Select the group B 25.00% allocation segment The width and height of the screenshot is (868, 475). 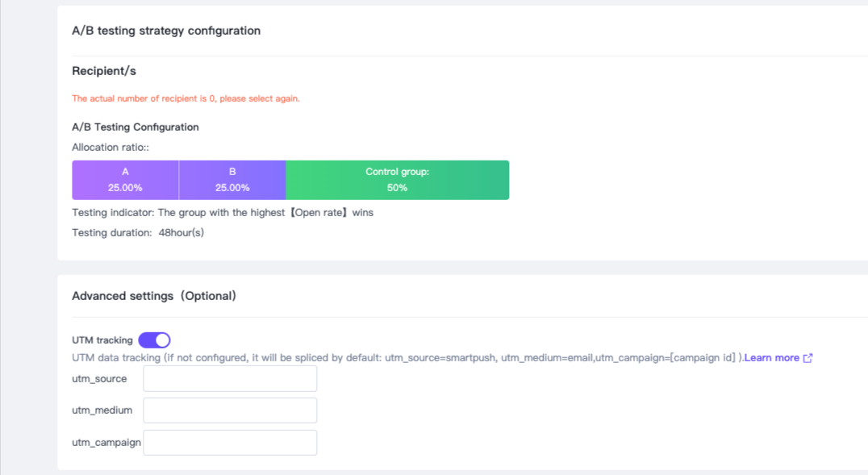pos(232,180)
